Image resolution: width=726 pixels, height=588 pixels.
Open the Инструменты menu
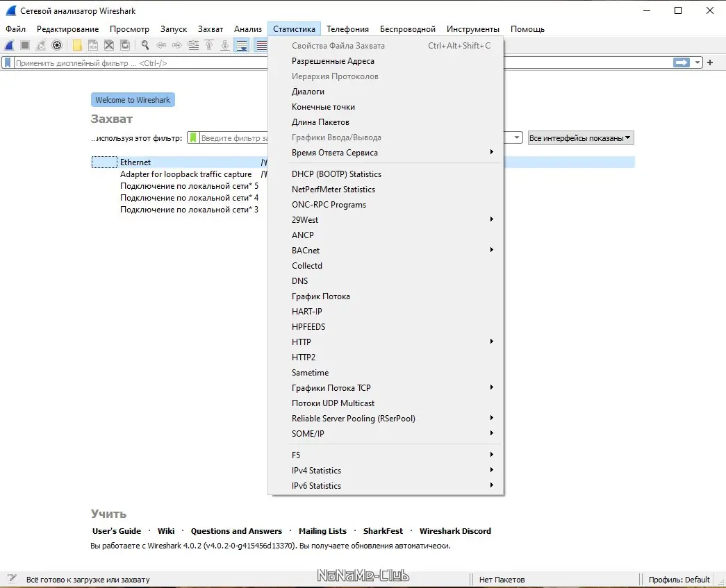click(x=472, y=29)
